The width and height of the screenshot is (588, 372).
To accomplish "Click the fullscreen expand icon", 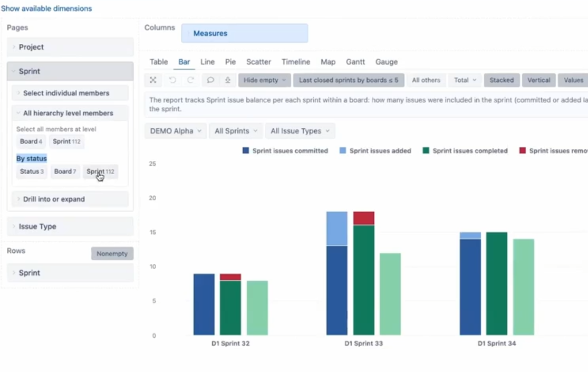I will click(153, 80).
